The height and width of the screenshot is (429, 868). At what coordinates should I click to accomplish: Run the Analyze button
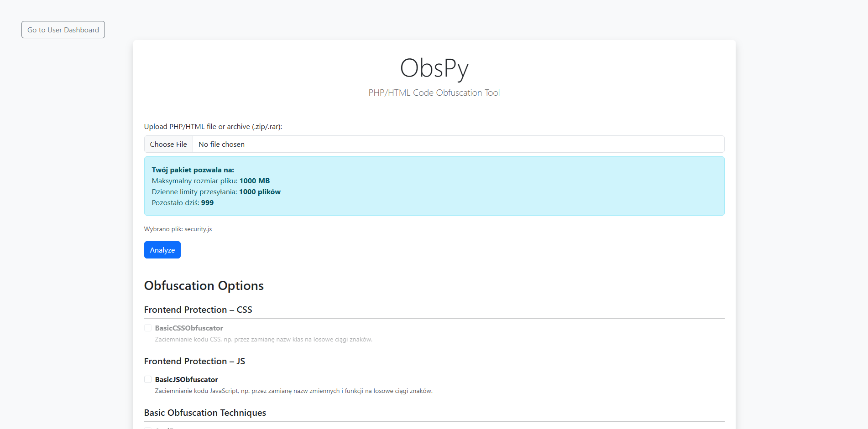(162, 250)
